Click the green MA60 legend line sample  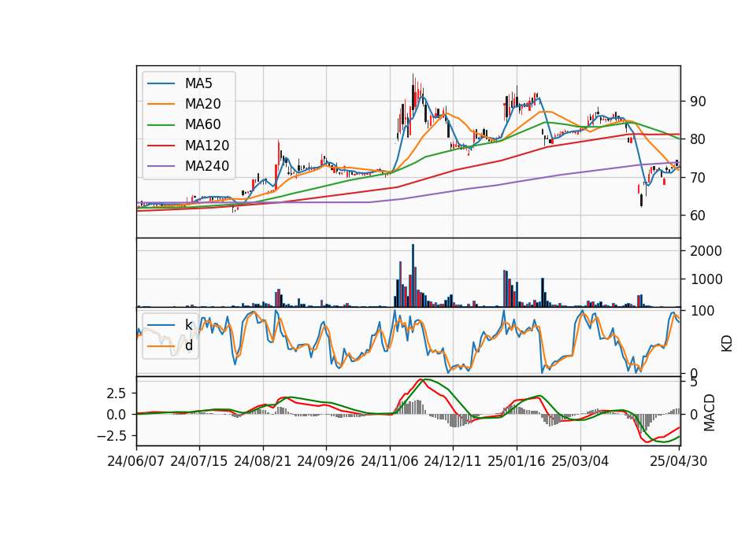pyautogui.click(x=161, y=125)
